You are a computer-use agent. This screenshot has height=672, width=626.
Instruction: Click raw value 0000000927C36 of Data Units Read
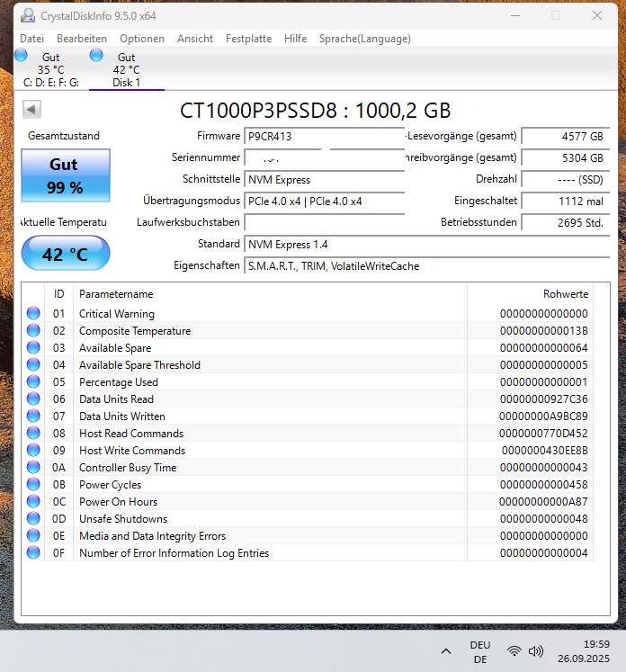(544, 399)
